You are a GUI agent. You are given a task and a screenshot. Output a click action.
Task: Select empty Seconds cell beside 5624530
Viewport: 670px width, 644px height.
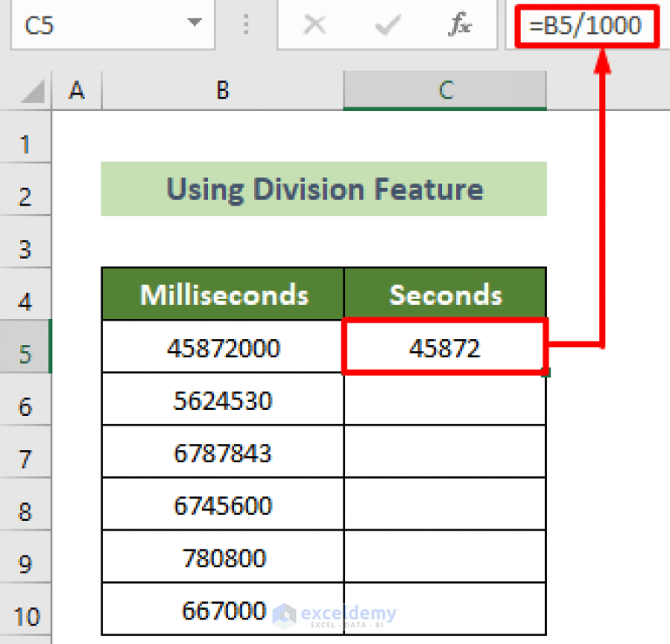445,399
